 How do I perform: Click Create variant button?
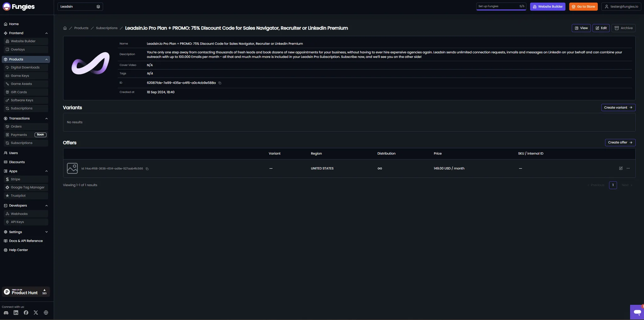click(618, 108)
